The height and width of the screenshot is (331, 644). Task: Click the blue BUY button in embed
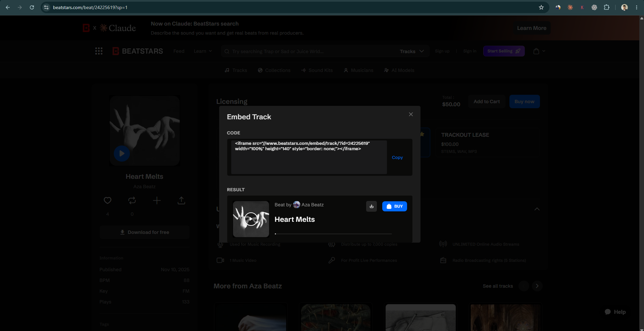pyautogui.click(x=395, y=206)
